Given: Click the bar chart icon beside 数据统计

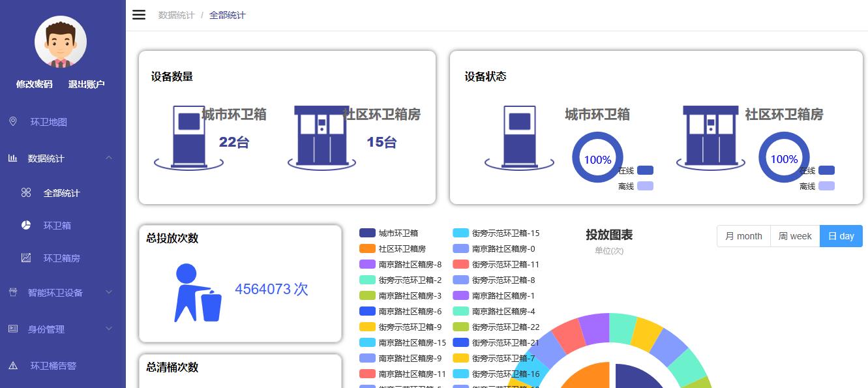Looking at the screenshot, I should [13, 158].
